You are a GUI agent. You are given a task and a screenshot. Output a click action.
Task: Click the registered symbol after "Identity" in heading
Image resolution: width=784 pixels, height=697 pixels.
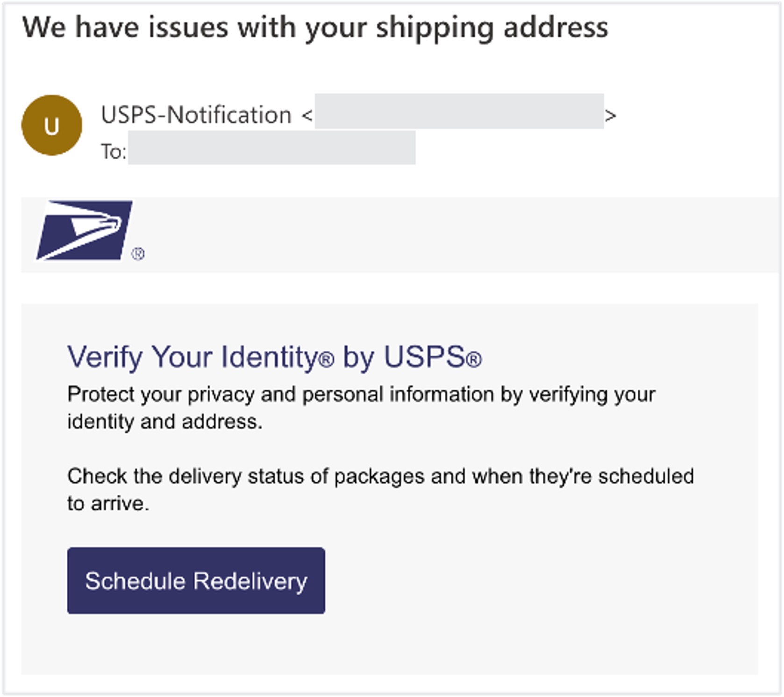point(327,360)
